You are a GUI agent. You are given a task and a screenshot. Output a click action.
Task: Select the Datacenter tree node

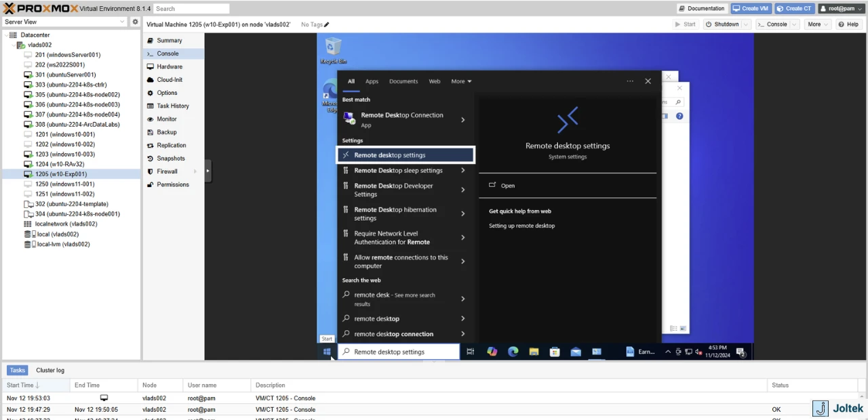(35, 35)
